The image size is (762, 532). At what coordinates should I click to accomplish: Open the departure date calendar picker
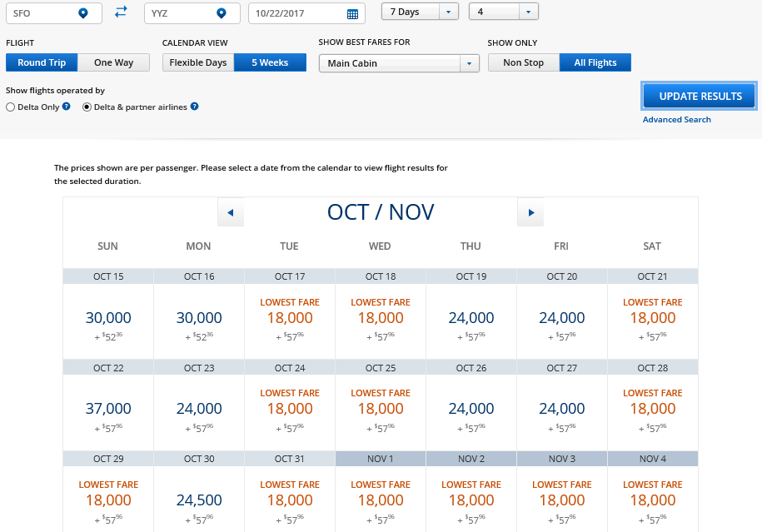352,14
